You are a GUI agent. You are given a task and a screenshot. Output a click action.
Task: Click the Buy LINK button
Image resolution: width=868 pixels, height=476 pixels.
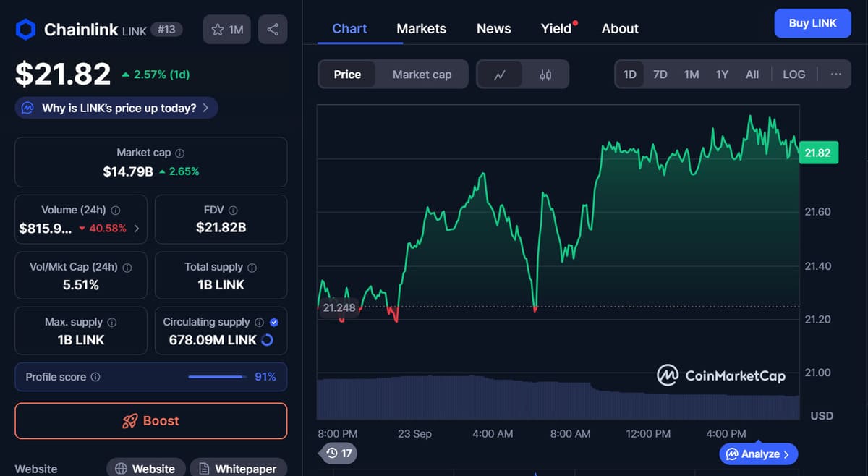tap(812, 23)
